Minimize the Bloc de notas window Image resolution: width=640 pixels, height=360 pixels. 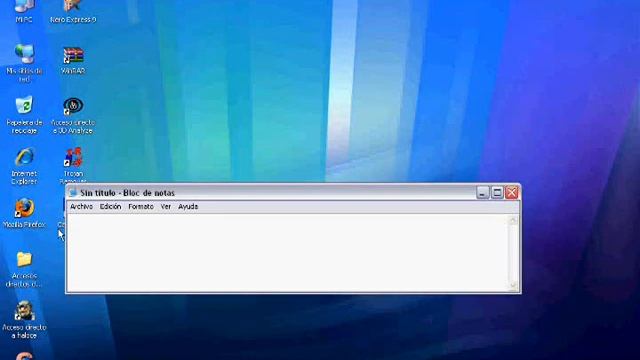coord(482,193)
